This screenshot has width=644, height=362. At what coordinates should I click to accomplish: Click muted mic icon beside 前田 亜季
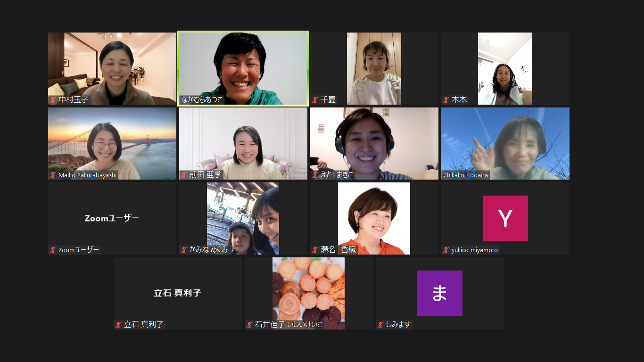184,175
